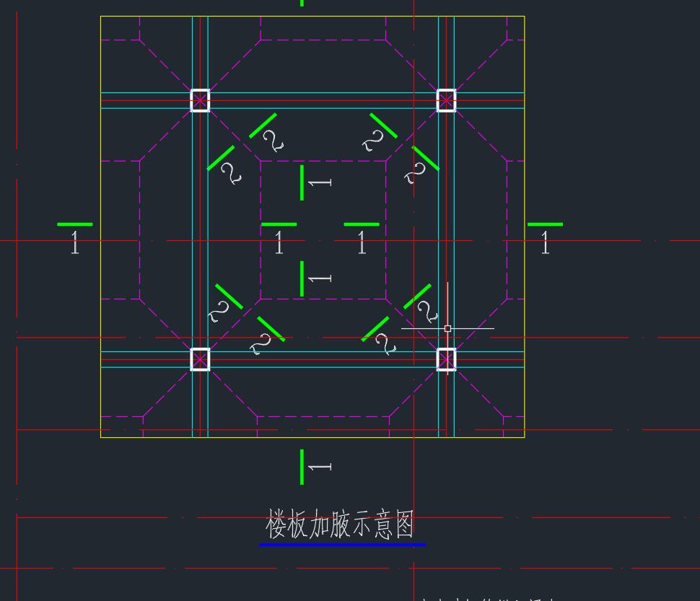Select the white column square at bottom-left

(x=200, y=359)
